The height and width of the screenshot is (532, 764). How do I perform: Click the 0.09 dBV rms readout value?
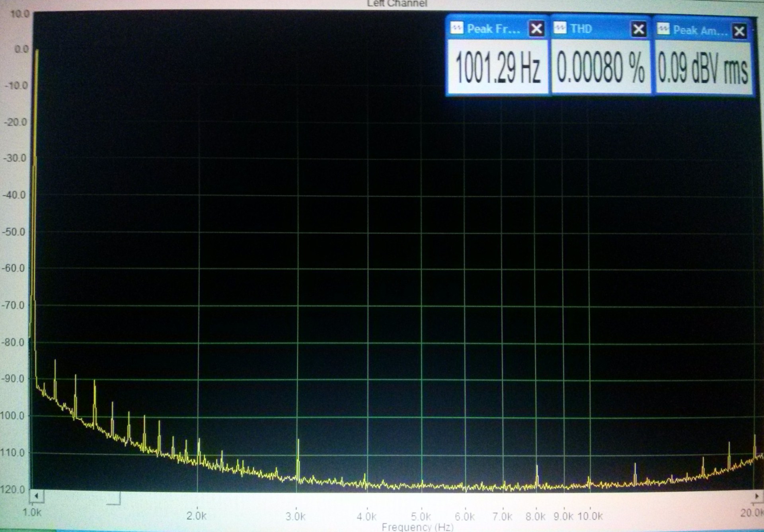703,68
